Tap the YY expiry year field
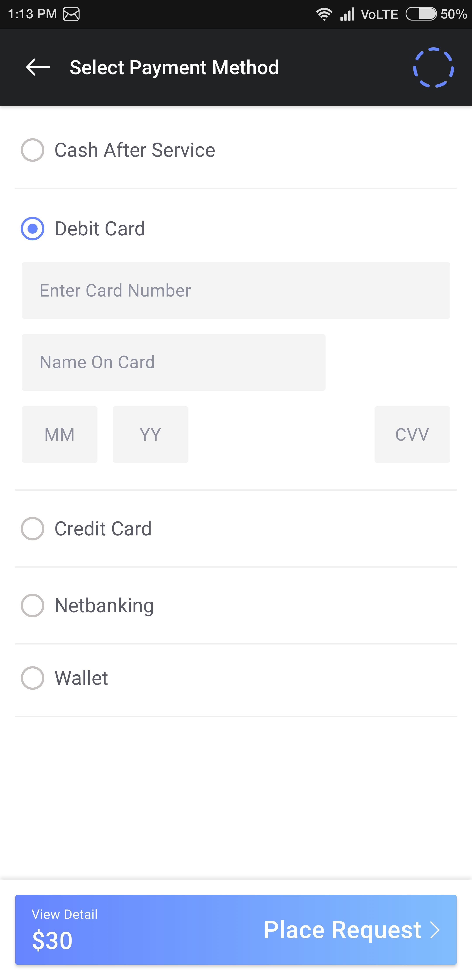Viewport: 472px width, 980px height. 150,435
